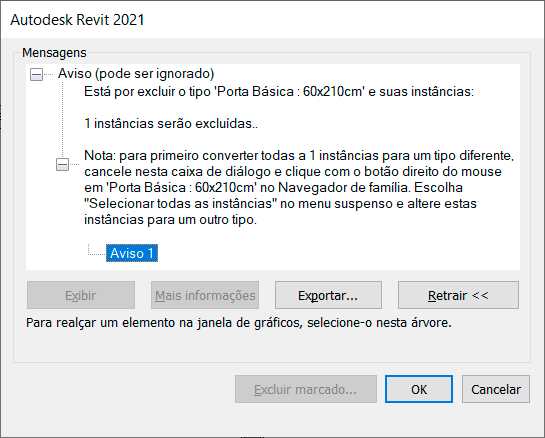Click the Exibir button
The image size is (545, 438).
(x=81, y=295)
